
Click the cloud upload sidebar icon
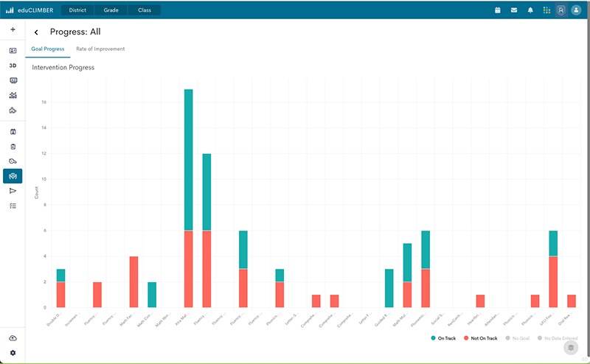(13, 337)
